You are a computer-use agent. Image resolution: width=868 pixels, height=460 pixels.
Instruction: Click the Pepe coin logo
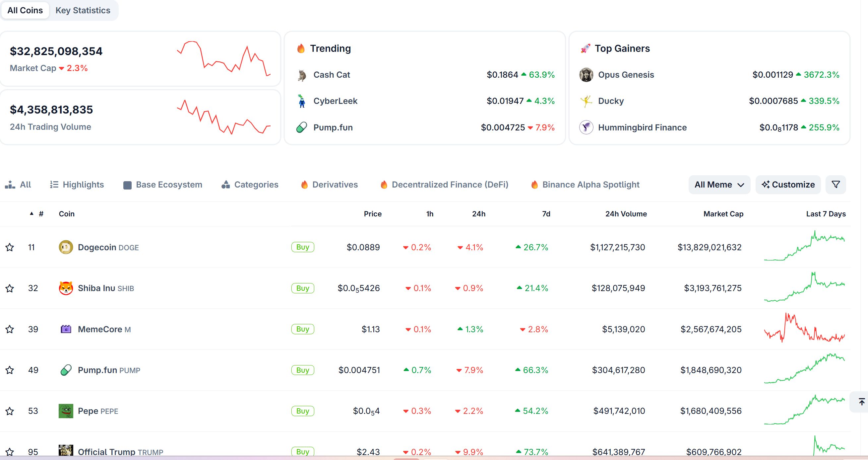coord(66,411)
